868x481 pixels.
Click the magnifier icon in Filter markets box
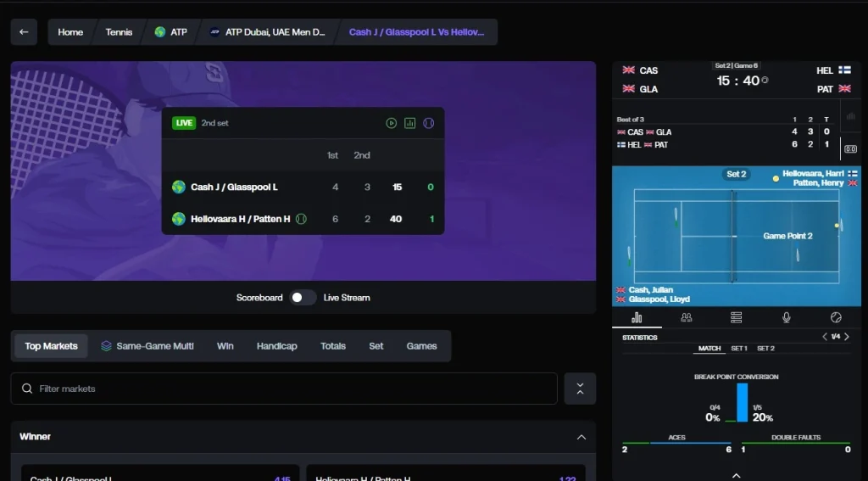pyautogui.click(x=26, y=389)
